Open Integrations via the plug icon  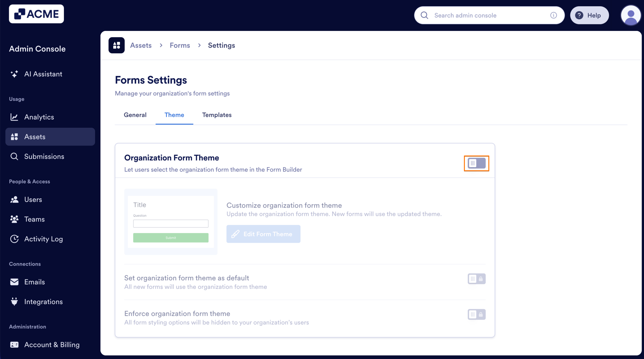pos(15,301)
